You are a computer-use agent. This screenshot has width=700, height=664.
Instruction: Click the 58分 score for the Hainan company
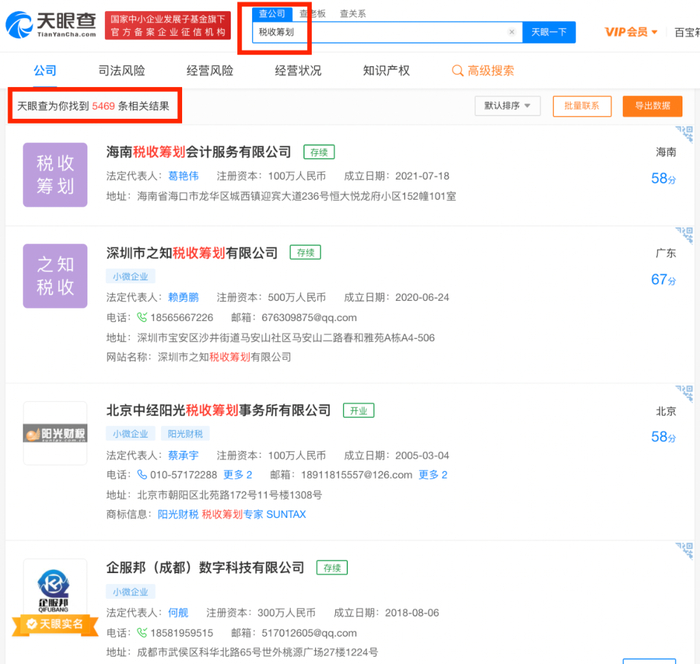click(663, 179)
